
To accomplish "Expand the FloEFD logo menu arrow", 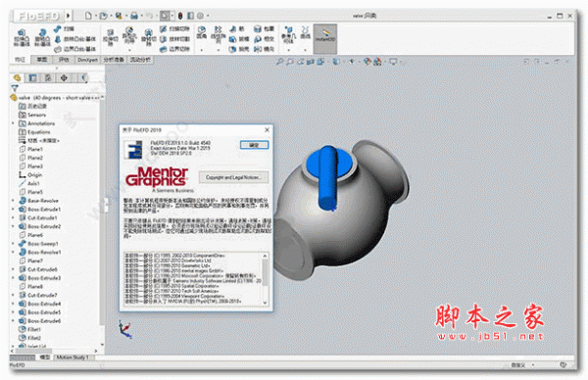I will 69,16.
